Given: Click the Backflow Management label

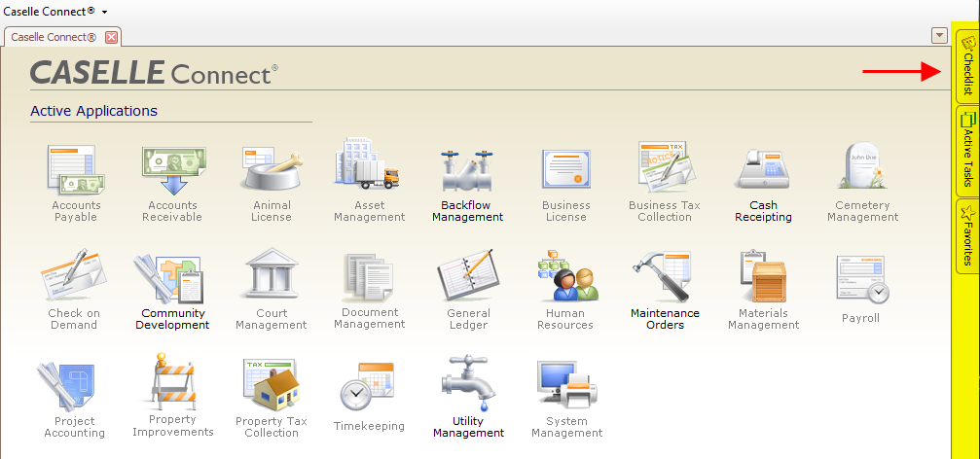Looking at the screenshot, I should click(467, 211).
